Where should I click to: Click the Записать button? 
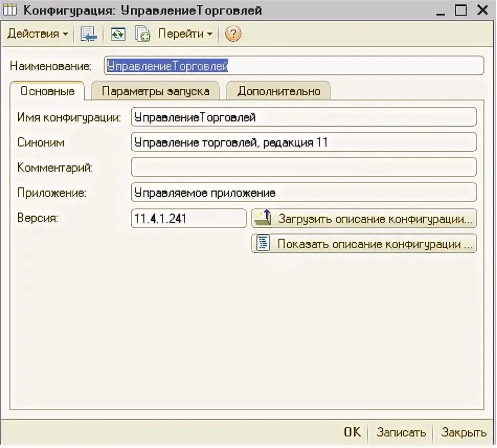point(401,432)
